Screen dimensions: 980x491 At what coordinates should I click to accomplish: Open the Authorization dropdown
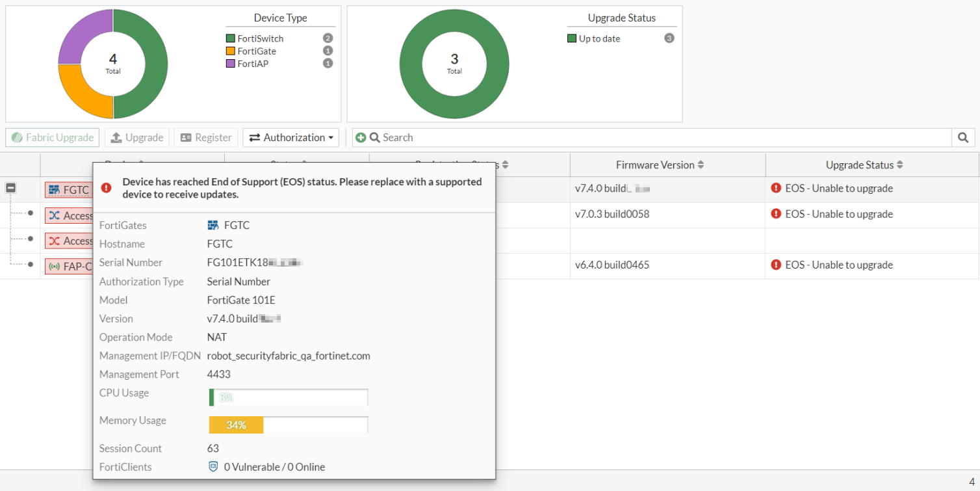(x=290, y=137)
